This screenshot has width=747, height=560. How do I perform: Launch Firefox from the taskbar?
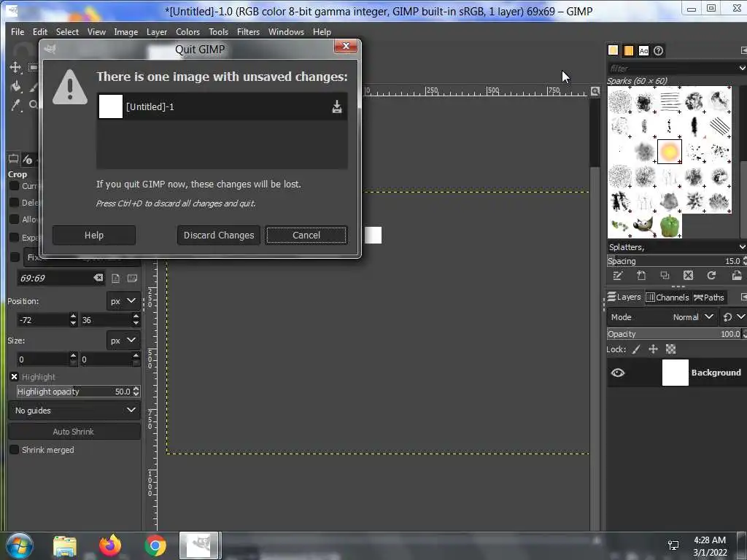tap(110, 545)
